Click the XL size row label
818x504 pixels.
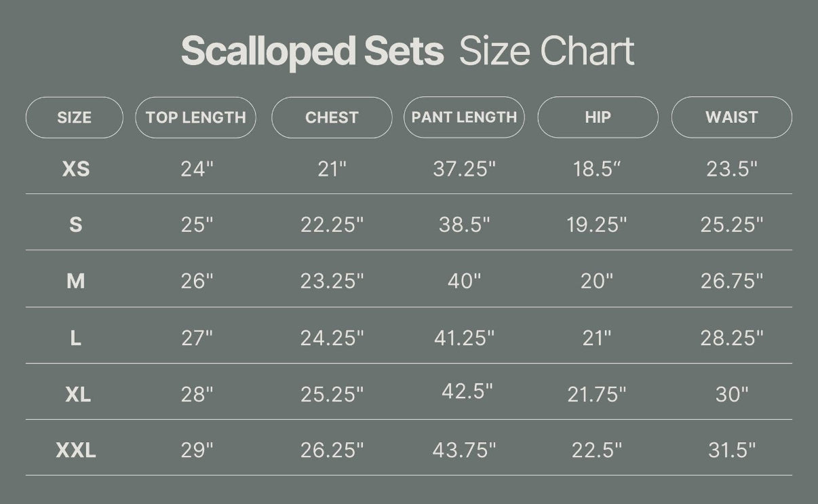[78, 394]
